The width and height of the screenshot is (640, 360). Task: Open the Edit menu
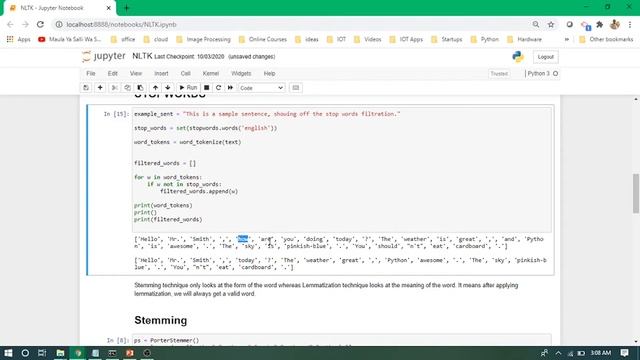113,73
